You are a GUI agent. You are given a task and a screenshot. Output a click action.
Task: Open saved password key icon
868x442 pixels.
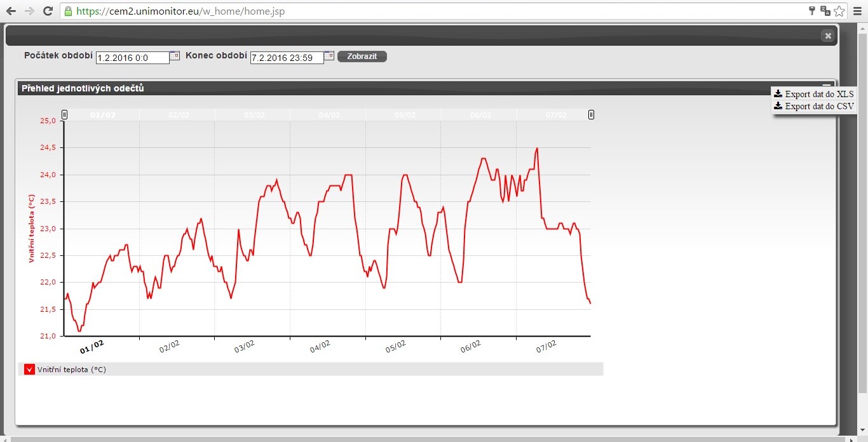coord(811,11)
